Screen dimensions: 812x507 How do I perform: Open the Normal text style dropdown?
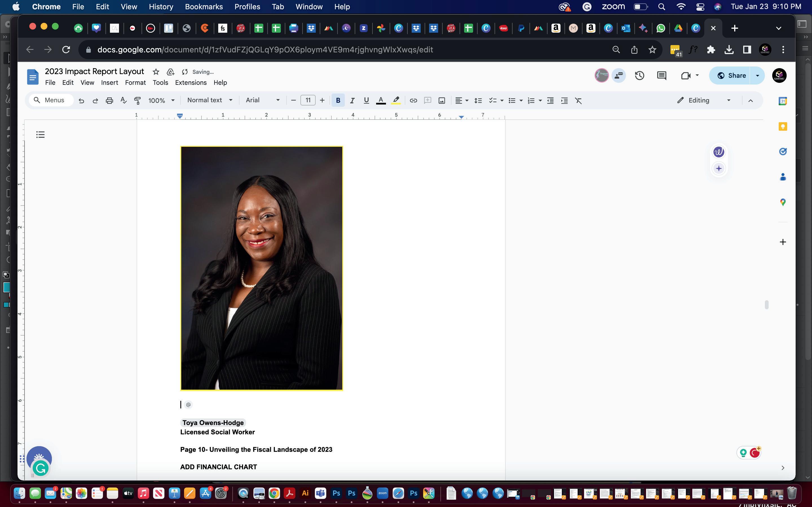[210, 100]
